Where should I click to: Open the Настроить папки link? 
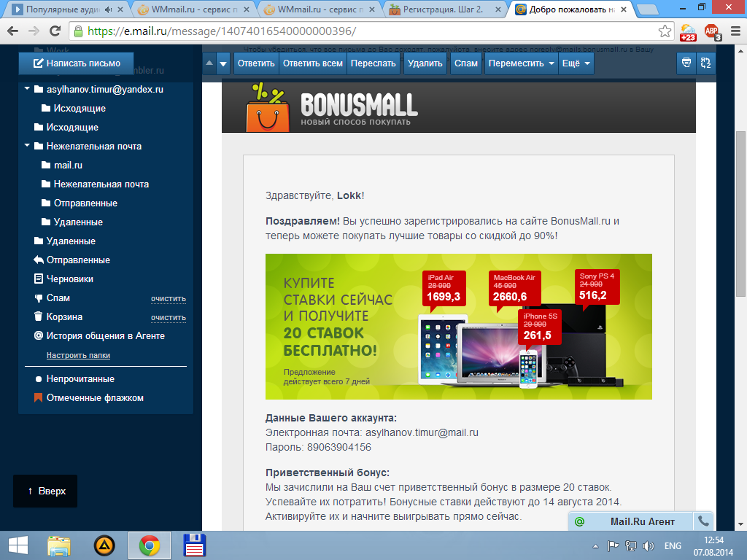pos(78,355)
